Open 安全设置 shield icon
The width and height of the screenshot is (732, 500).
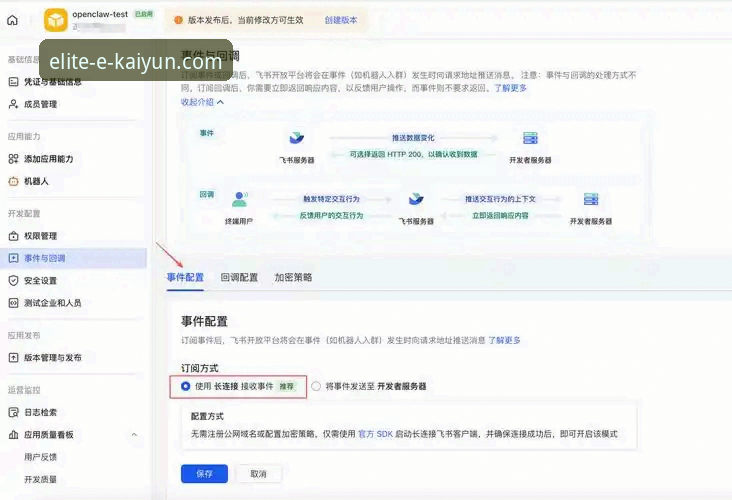click(14, 281)
